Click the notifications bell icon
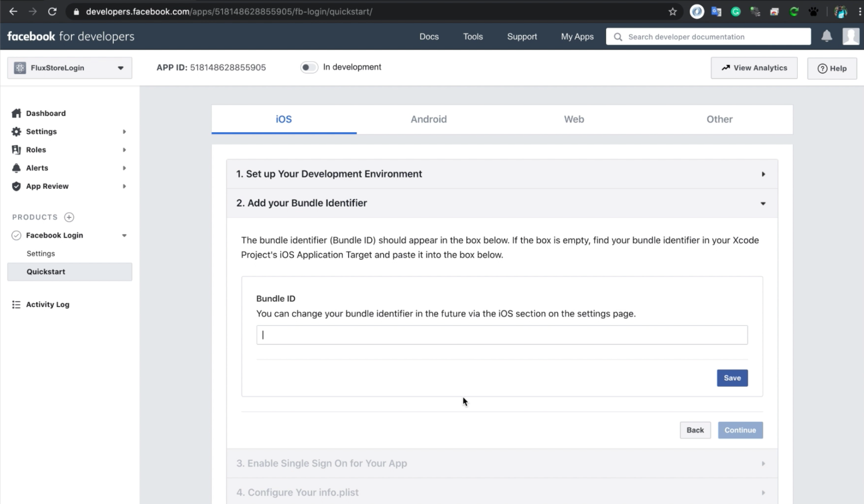 (x=826, y=36)
